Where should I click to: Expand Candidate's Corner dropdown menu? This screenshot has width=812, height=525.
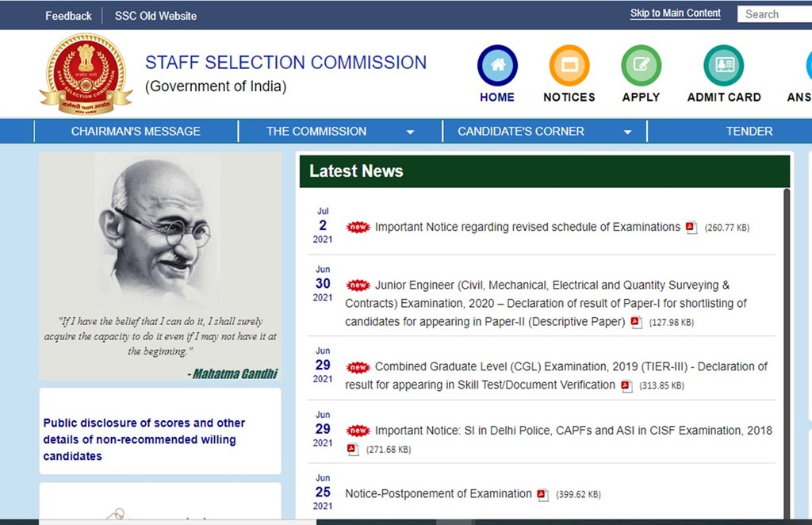coord(627,132)
